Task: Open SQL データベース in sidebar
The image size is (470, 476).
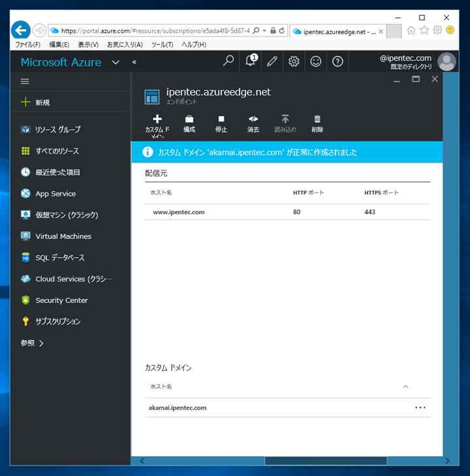Action: tap(70, 257)
